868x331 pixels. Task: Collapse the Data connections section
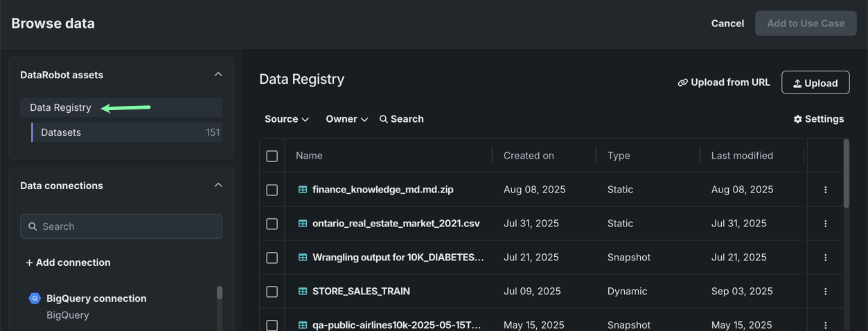tap(218, 186)
